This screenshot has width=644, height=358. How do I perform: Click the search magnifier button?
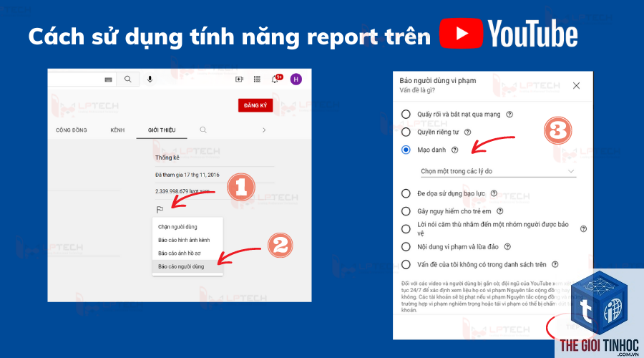128,79
